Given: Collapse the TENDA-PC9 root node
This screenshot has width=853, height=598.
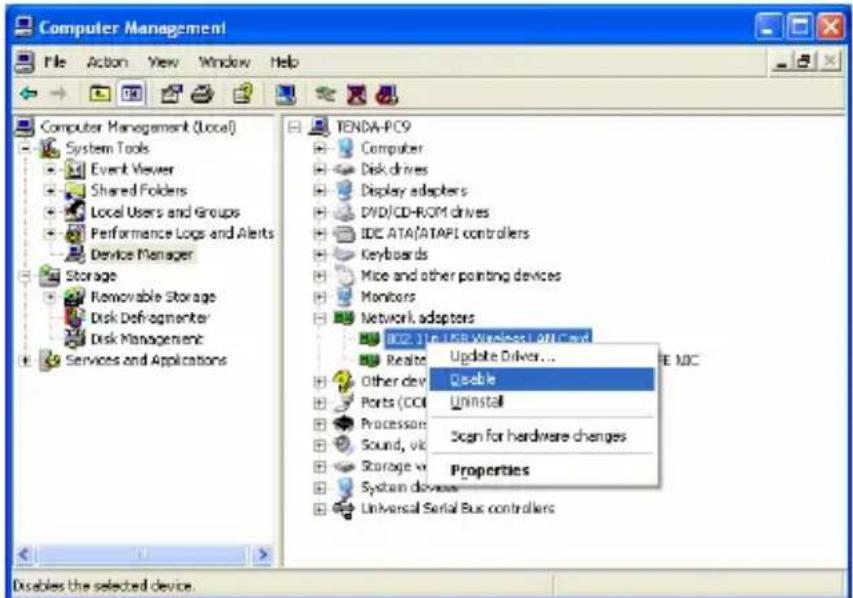Looking at the screenshot, I should (294, 127).
